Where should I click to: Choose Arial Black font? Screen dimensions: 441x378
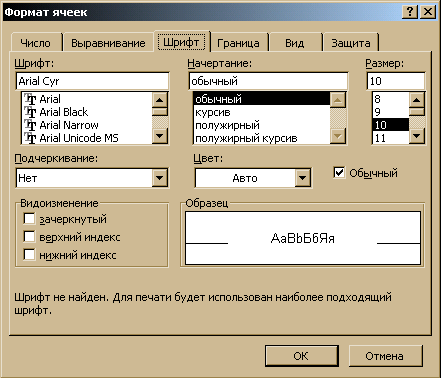87,112
